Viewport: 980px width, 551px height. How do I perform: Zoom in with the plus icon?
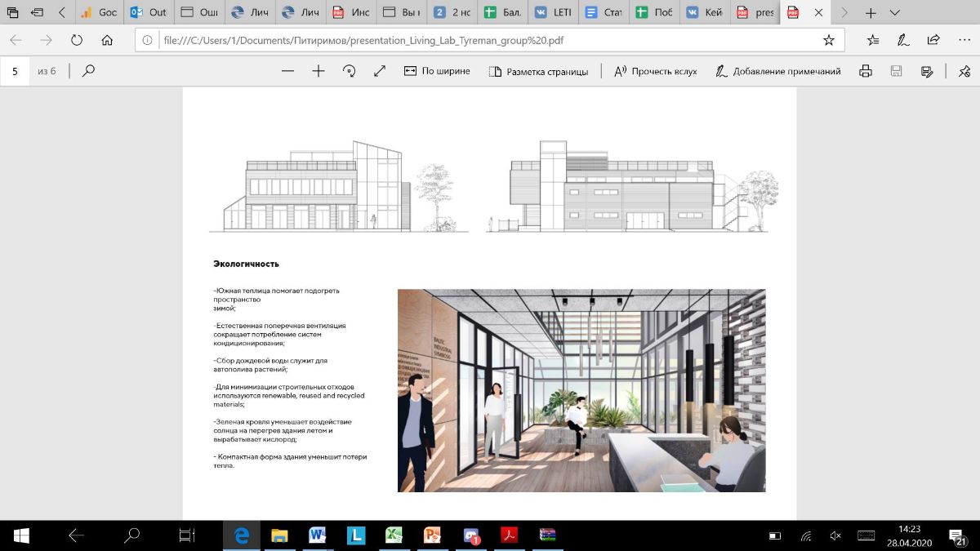pos(318,71)
